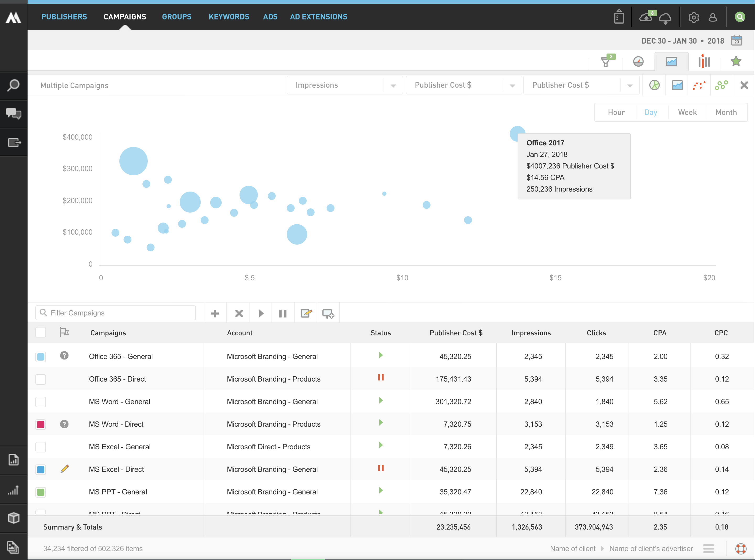
Task: Click the filter funnel icon with badge 3
Action: (x=605, y=62)
